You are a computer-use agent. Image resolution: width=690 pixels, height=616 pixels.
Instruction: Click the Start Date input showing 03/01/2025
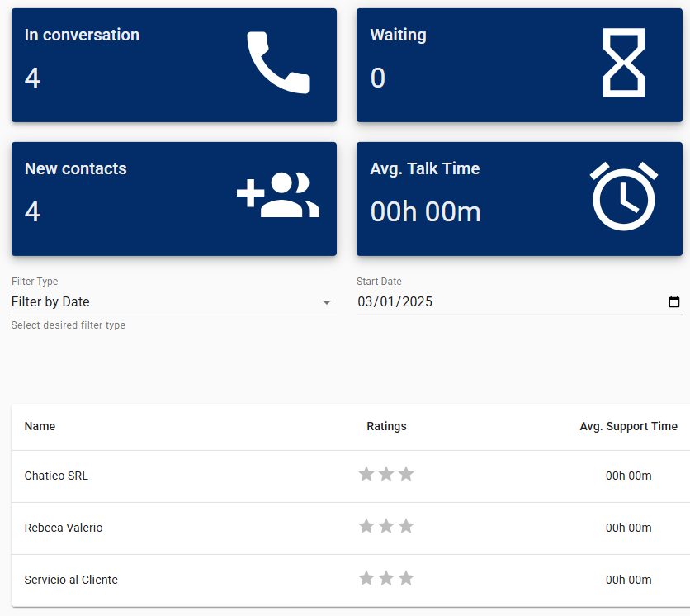pyautogui.click(x=519, y=302)
